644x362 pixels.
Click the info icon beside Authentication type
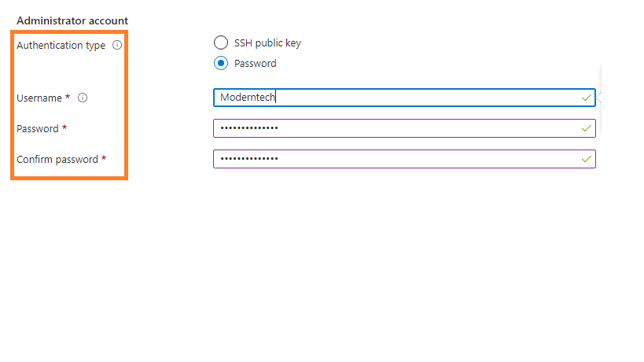tap(117, 46)
